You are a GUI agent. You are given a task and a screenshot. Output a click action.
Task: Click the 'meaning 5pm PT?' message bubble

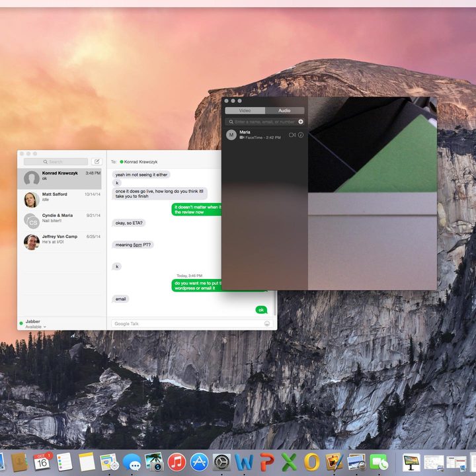[133, 245]
